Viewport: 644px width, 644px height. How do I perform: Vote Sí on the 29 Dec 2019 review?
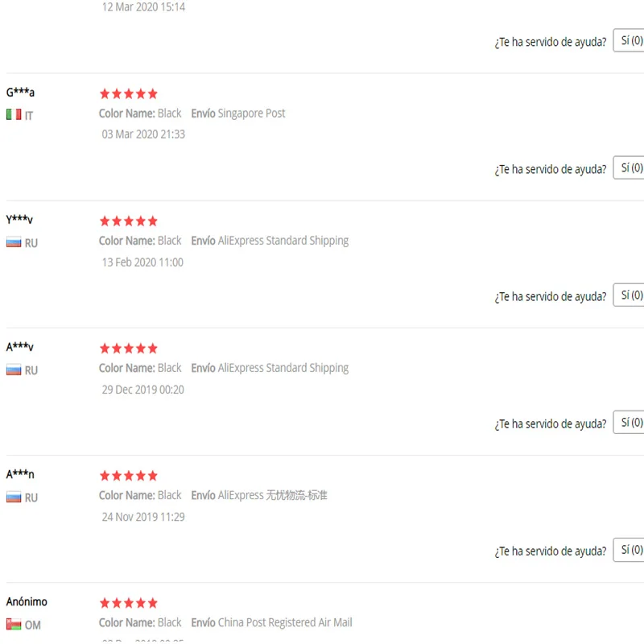[630, 423]
